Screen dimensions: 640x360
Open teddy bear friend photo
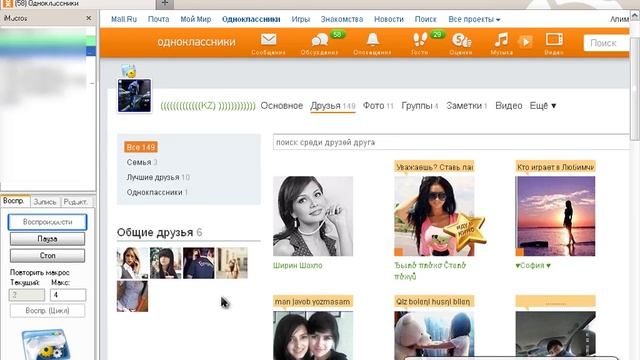coord(434,336)
